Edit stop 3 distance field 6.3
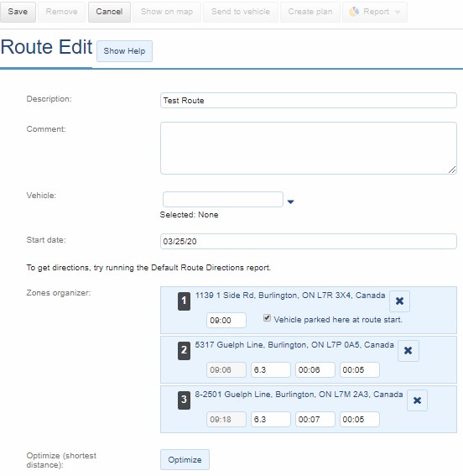Image resolution: width=463 pixels, height=476 pixels. 271,419
